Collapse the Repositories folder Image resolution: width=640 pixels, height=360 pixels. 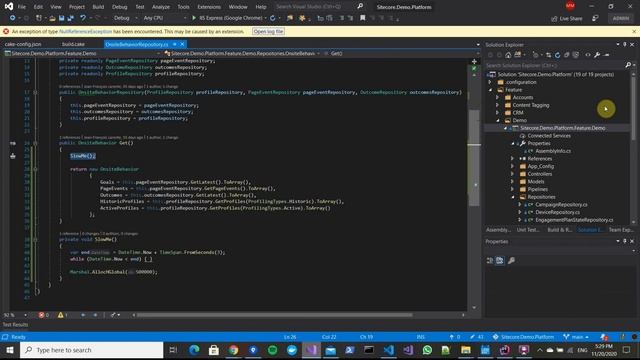[513, 197]
